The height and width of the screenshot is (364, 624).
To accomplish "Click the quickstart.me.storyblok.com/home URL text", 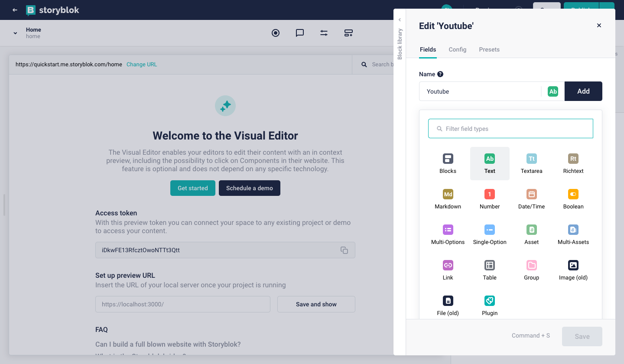I will 69,65.
